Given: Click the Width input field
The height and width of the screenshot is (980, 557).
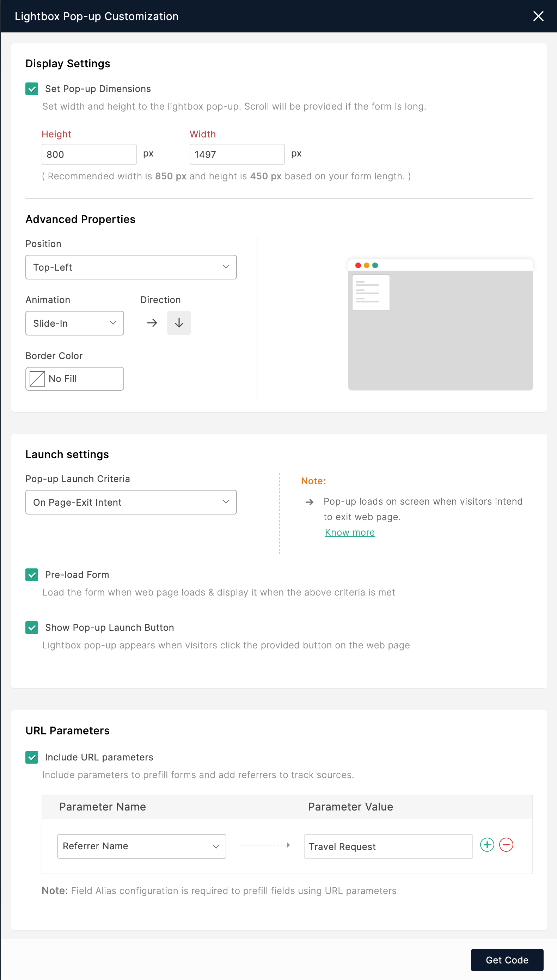Looking at the screenshot, I should pyautogui.click(x=237, y=154).
